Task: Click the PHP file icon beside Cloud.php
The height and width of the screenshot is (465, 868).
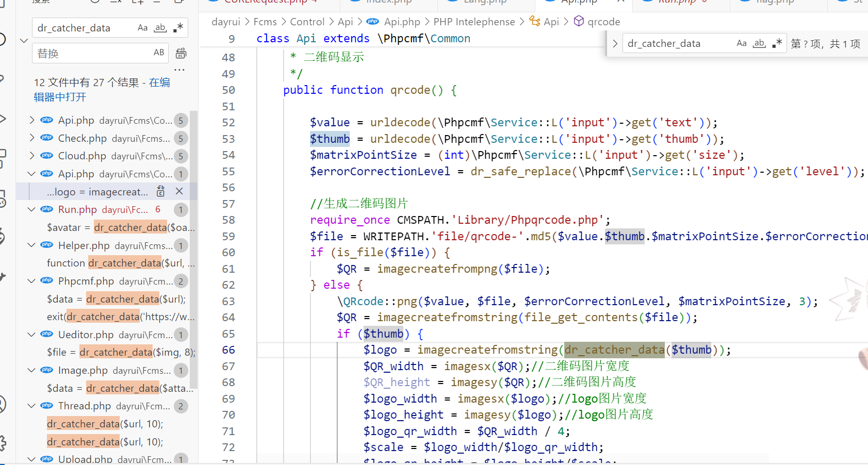Action: point(47,155)
